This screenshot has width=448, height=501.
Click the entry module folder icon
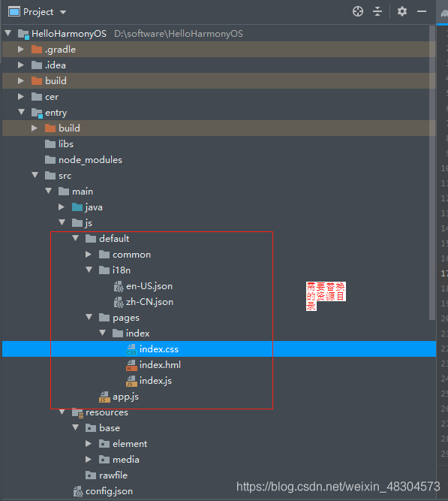point(37,113)
